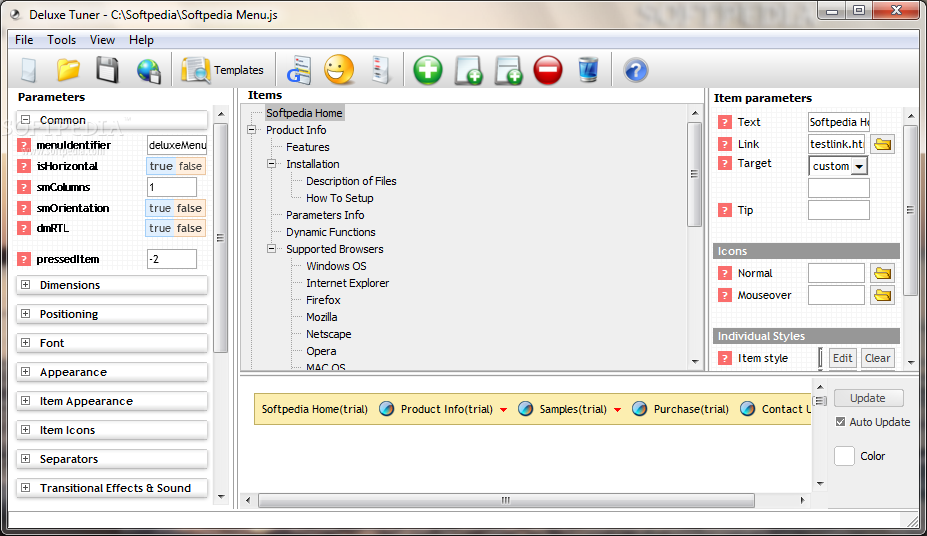Screen dimensions: 927x536
Task: Open help with the blue question icon
Action: tap(636, 71)
